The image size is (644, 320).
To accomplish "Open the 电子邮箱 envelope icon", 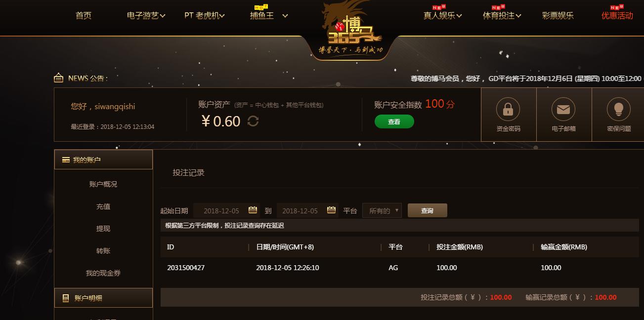I will coord(563,109).
